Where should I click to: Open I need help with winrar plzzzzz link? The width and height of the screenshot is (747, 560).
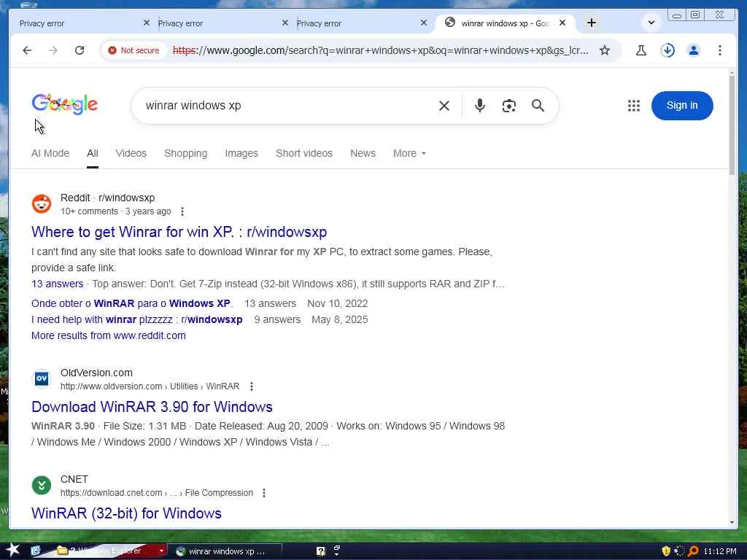(136, 319)
